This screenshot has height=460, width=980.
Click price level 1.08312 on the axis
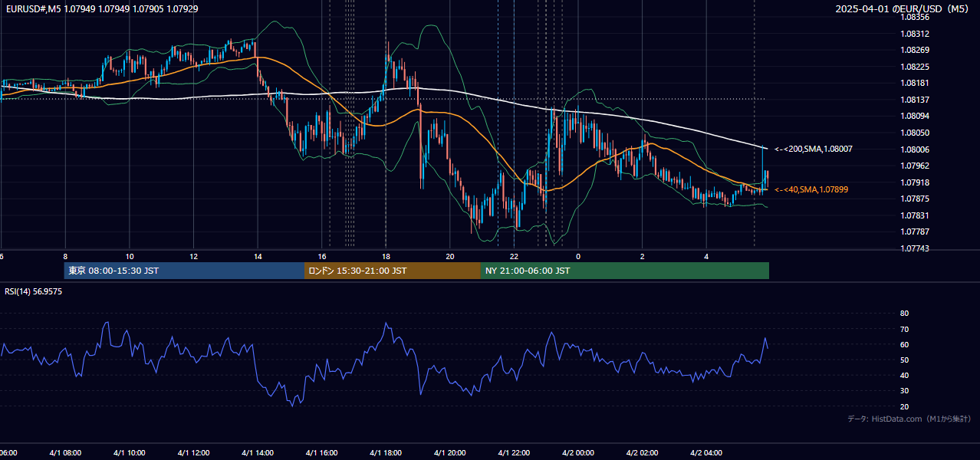click(915, 34)
